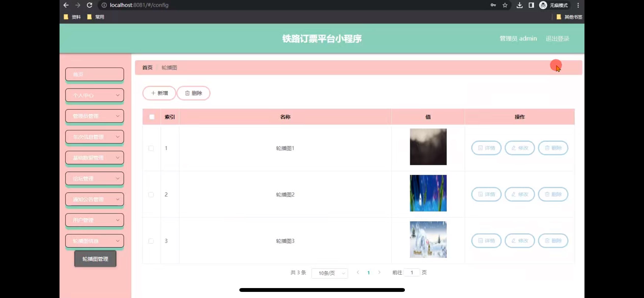Go to 首页 in the sidebar
The width and height of the screenshot is (644, 298).
(x=95, y=74)
